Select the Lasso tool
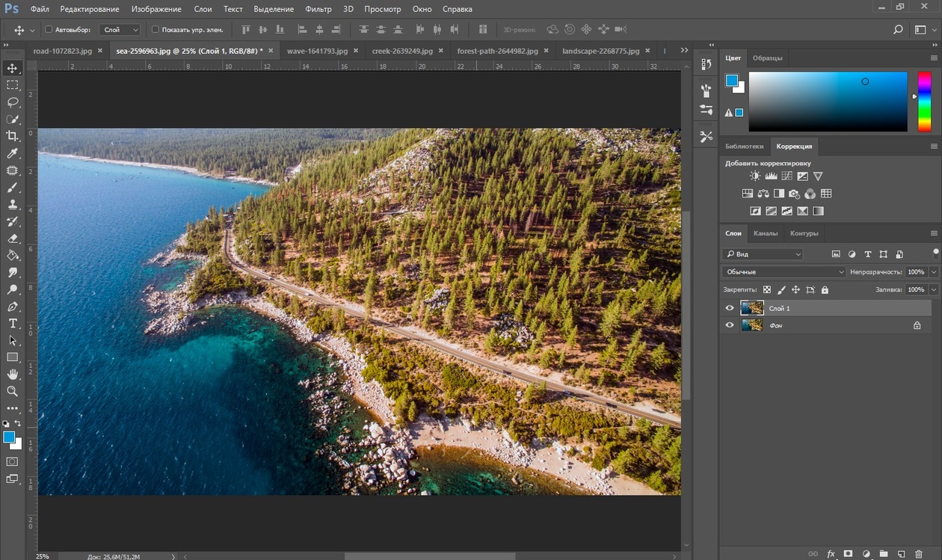Image resolution: width=942 pixels, height=560 pixels. [13, 102]
